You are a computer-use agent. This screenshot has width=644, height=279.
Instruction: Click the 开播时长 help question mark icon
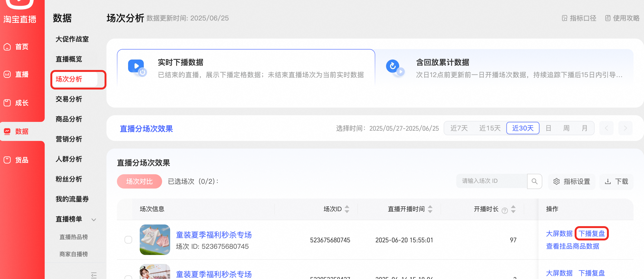click(505, 210)
